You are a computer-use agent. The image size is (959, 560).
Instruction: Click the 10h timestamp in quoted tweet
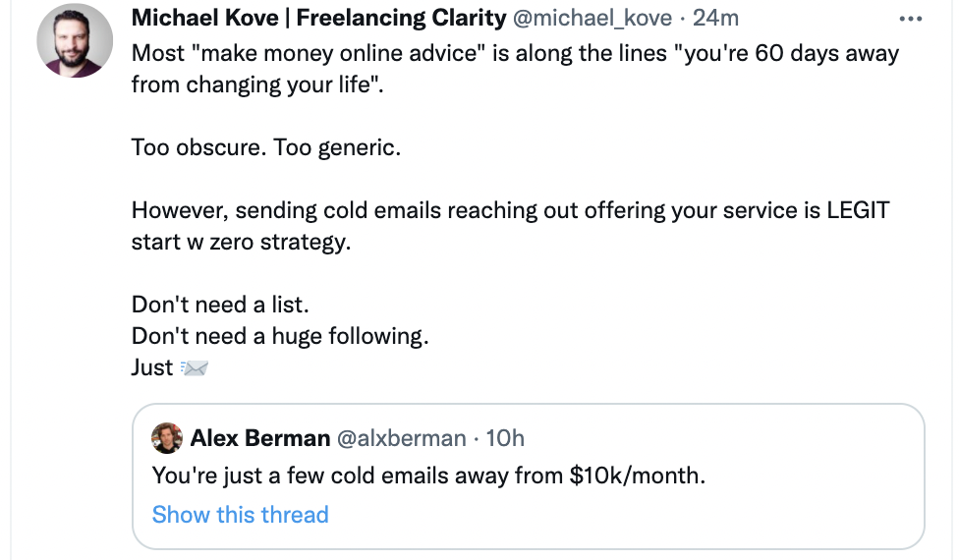click(x=506, y=438)
